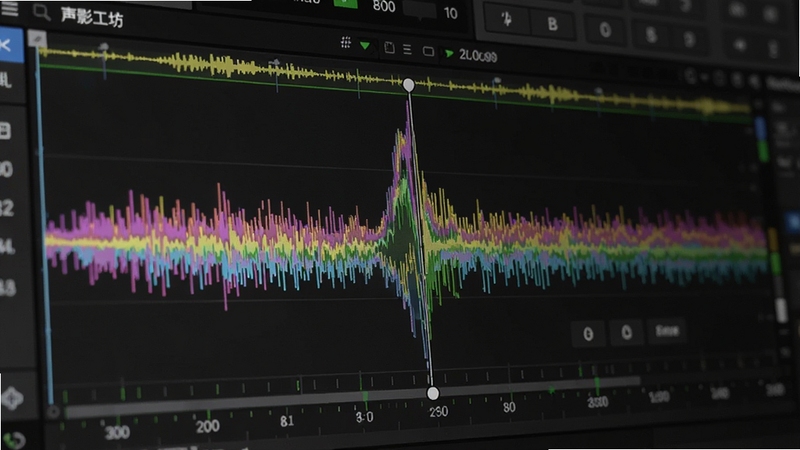Click the green play arrow by 2L0099
The width and height of the screenshot is (800, 450).
click(449, 54)
